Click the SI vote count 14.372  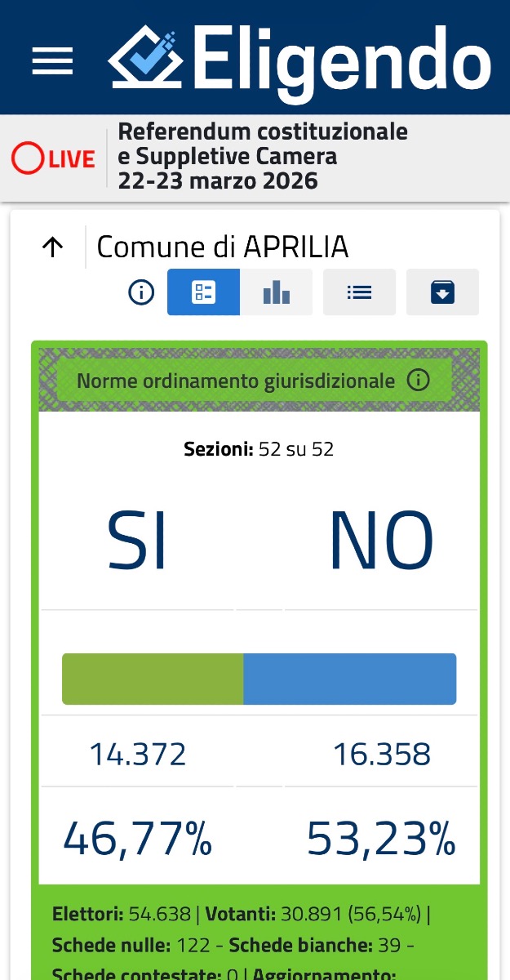pyautogui.click(x=138, y=755)
